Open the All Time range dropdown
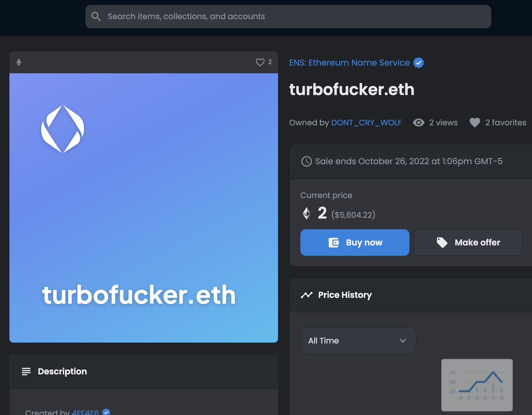Screen dimensions: 532x415 coord(358,340)
